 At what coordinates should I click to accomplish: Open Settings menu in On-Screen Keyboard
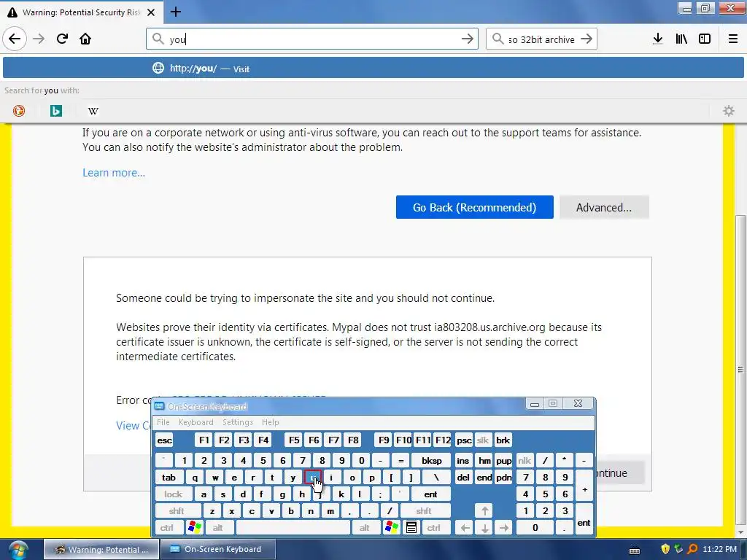point(237,422)
